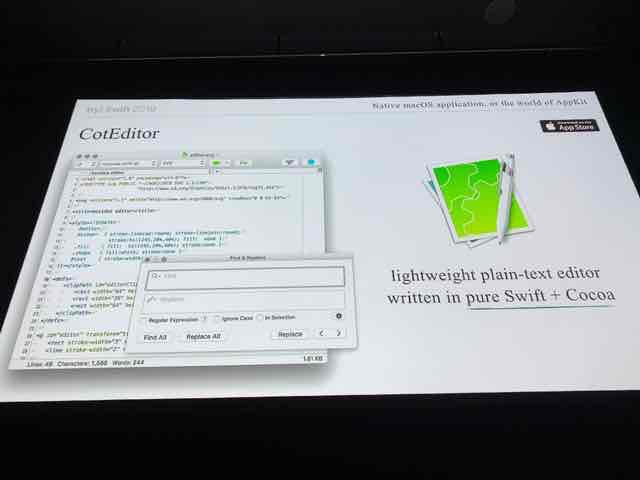
Task: Open the Download on the App Store badge
Action: (x=570, y=125)
